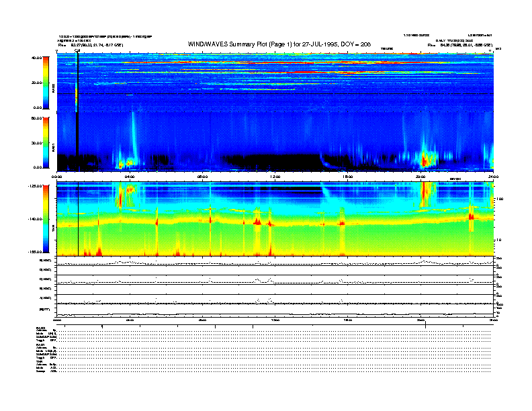Click the 20:00 tick label below RAD1 spectrogram
This screenshot has width=532, height=411.
[420, 177]
